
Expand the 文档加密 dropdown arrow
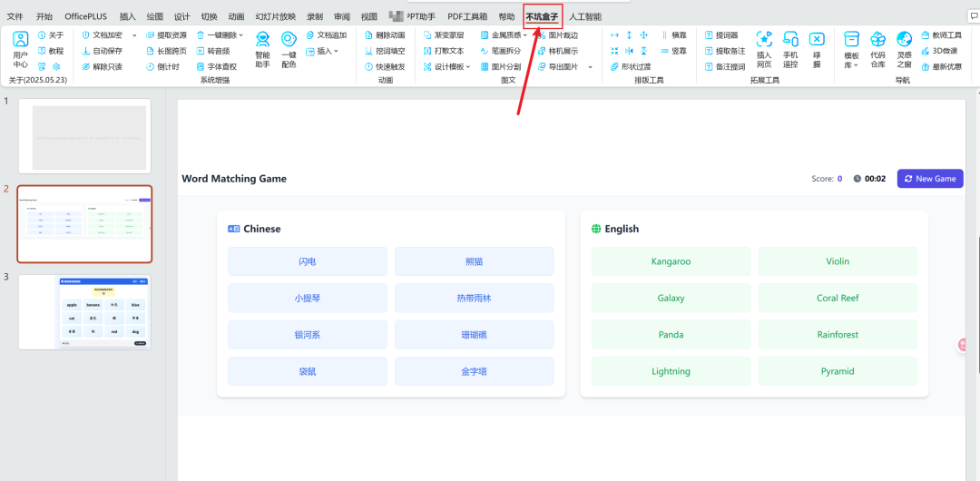tap(134, 35)
